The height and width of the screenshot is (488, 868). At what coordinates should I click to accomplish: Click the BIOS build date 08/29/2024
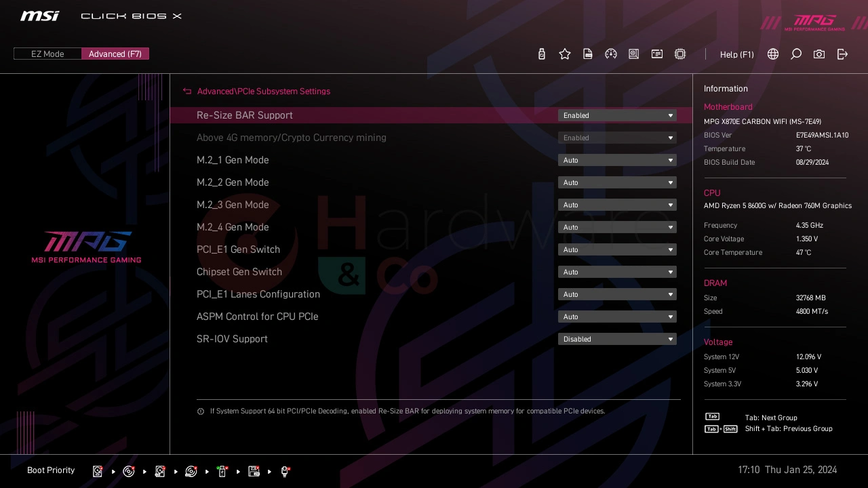[x=813, y=163]
